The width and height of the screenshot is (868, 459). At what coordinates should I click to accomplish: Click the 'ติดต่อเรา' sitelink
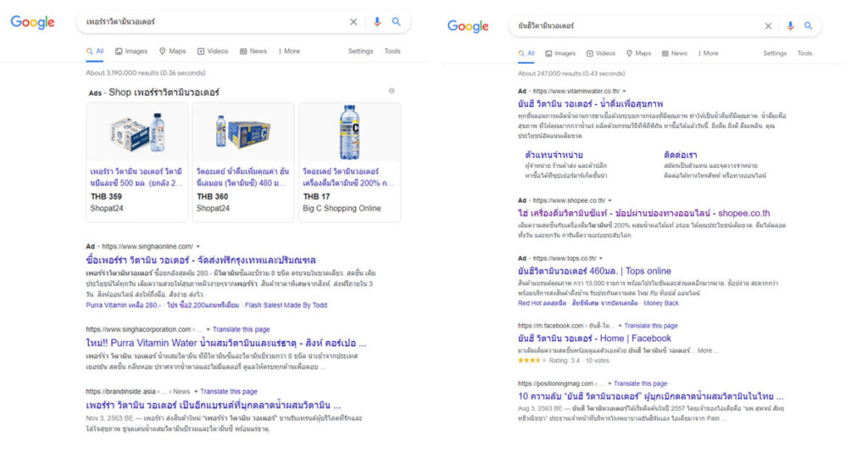point(681,155)
